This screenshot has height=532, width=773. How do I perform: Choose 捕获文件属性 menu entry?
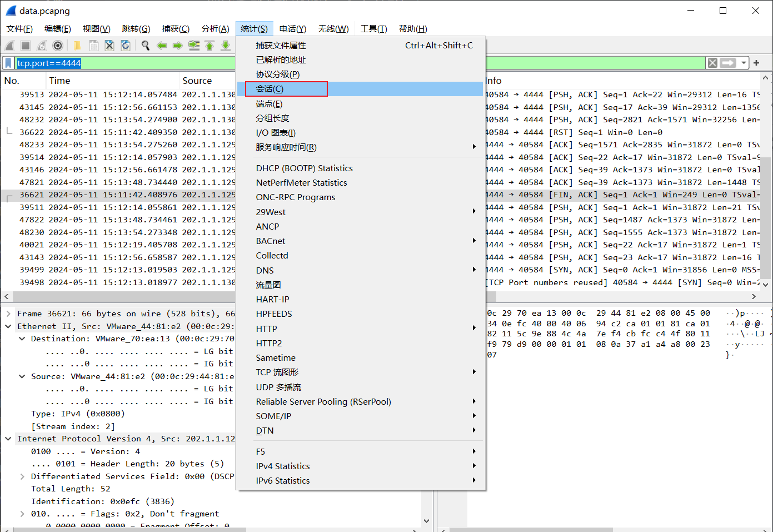pyautogui.click(x=360, y=46)
